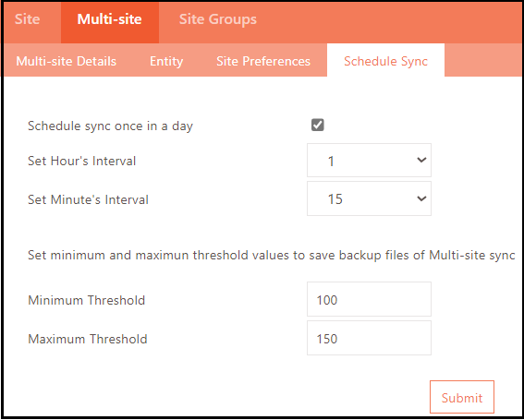
Task: Click the chevron arrow of the minute dropdown
Action: tap(421, 198)
